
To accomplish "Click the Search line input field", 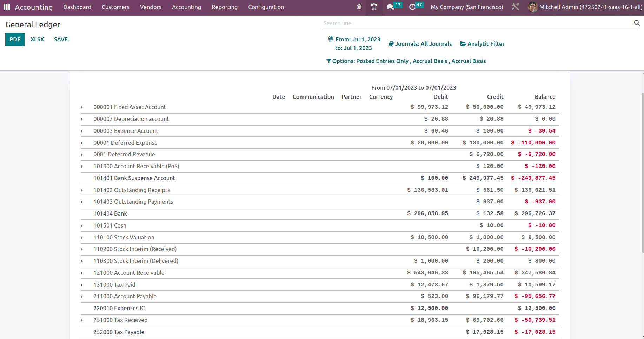I will tap(477, 23).
